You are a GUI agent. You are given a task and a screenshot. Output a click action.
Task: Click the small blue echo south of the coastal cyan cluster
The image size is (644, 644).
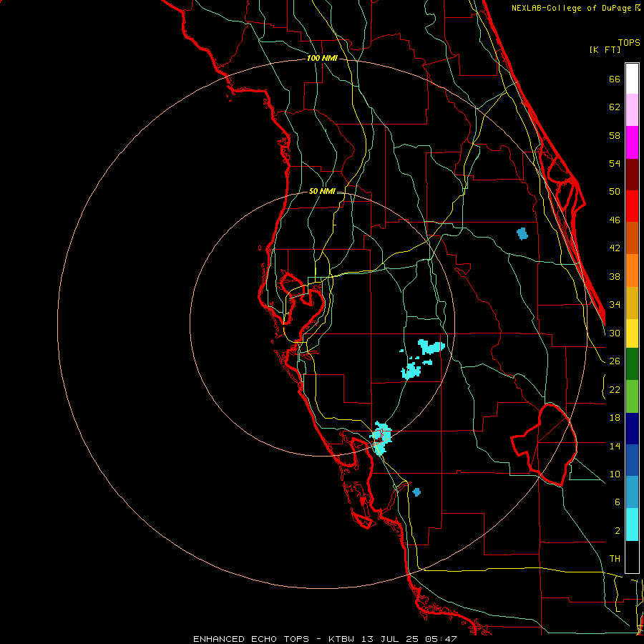coord(416,492)
